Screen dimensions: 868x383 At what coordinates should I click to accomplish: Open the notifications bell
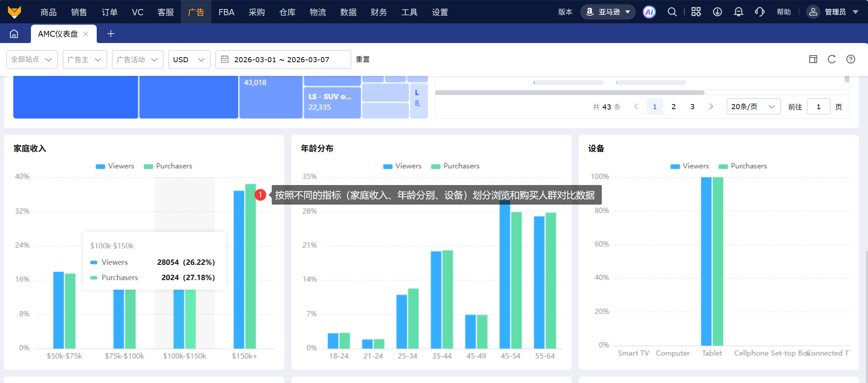click(x=738, y=12)
